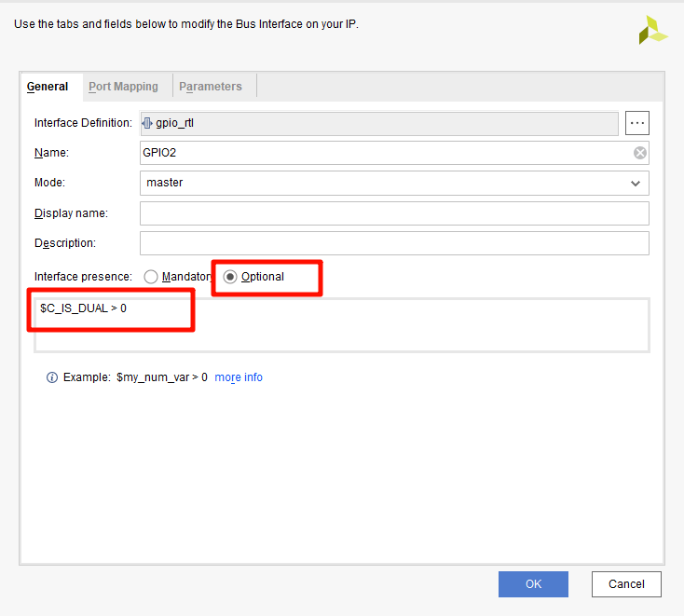Open the Parameters tab
684x616 pixels.
pyautogui.click(x=211, y=87)
